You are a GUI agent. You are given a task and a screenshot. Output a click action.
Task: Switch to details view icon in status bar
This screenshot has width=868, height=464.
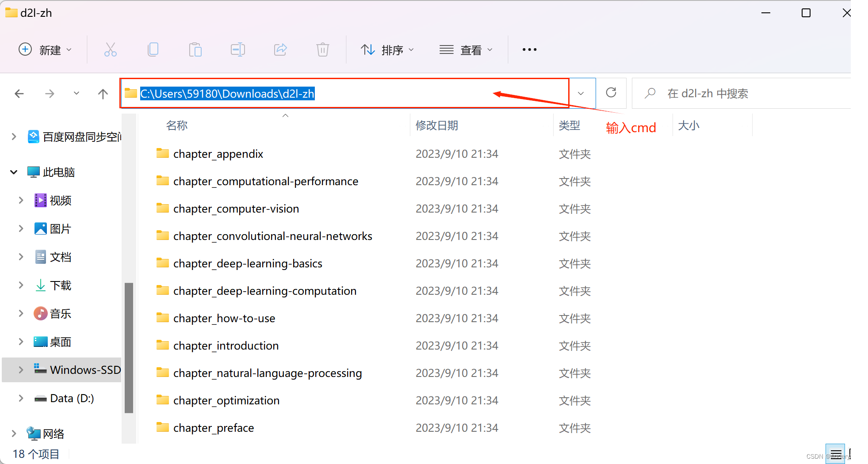click(x=835, y=454)
